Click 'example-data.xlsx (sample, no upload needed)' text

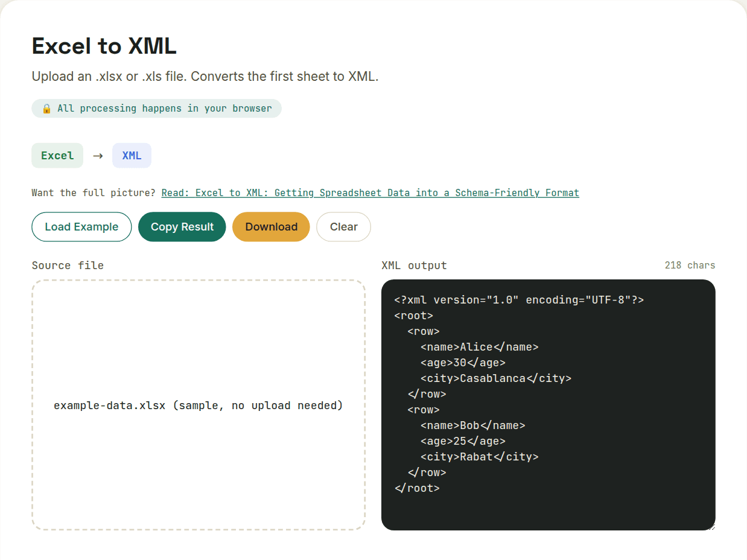199,406
